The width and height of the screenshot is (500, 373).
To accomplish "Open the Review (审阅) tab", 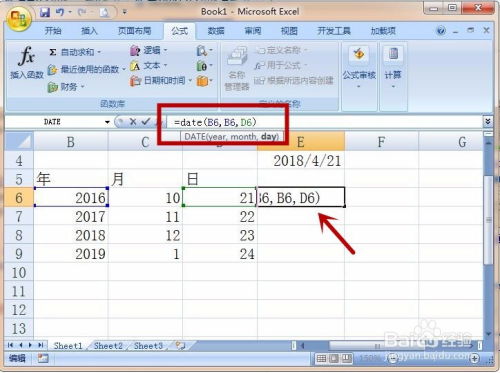I will [x=253, y=31].
